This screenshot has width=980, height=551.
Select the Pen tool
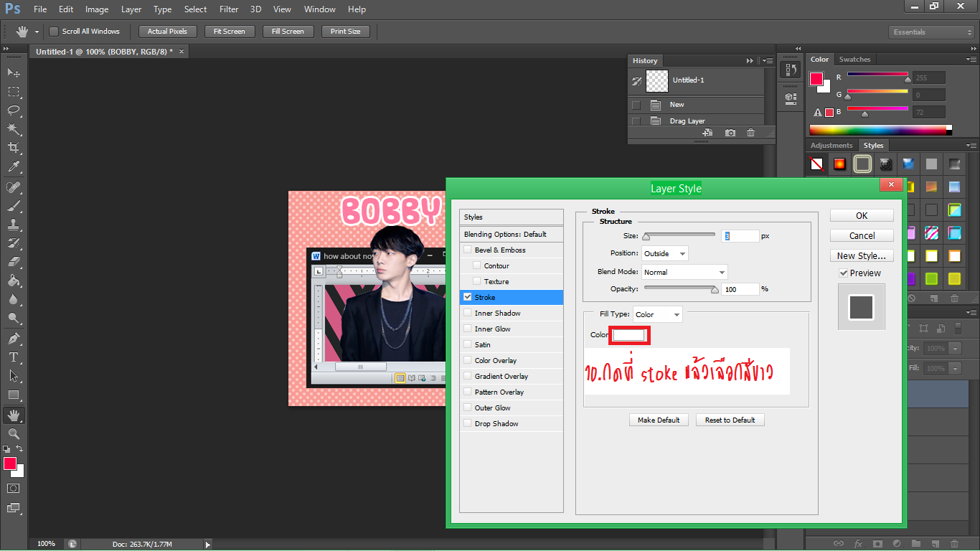tap(14, 339)
